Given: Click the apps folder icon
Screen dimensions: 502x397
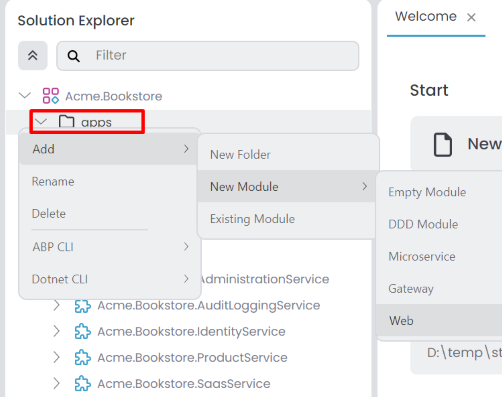Looking at the screenshot, I should [x=66, y=122].
